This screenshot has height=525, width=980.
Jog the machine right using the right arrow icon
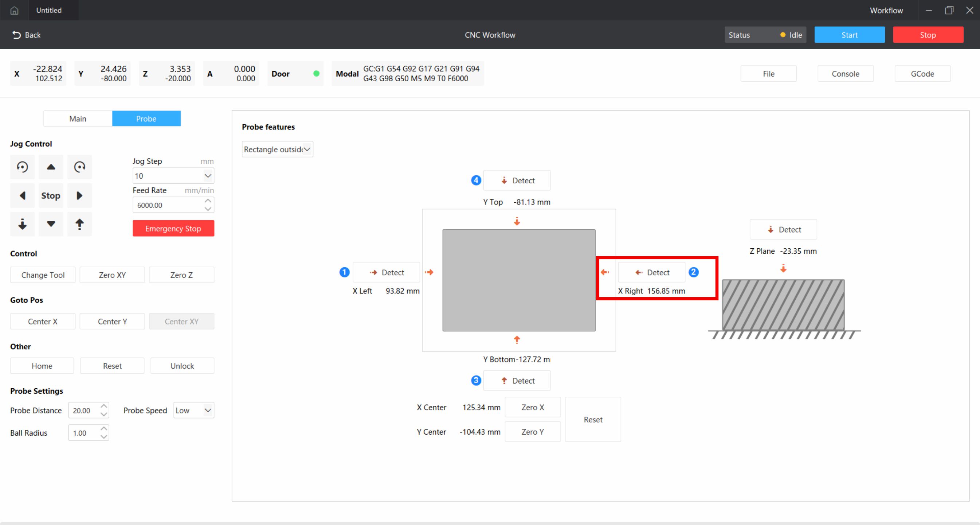click(x=79, y=195)
